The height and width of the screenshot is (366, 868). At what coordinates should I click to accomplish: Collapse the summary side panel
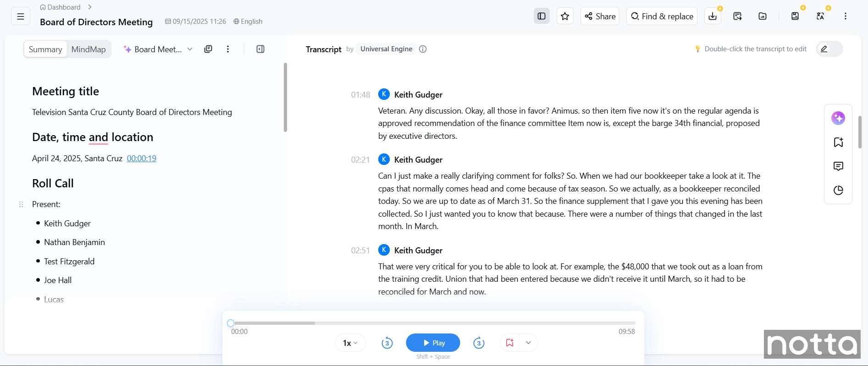260,49
